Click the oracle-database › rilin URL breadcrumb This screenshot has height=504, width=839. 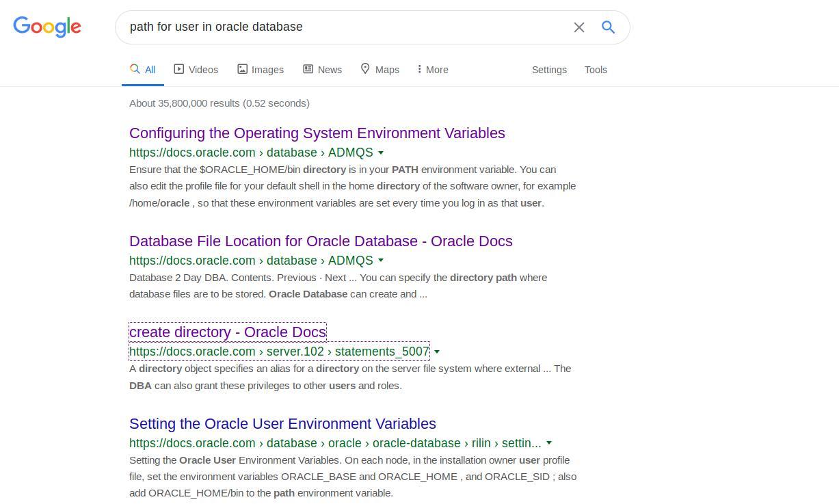335,443
